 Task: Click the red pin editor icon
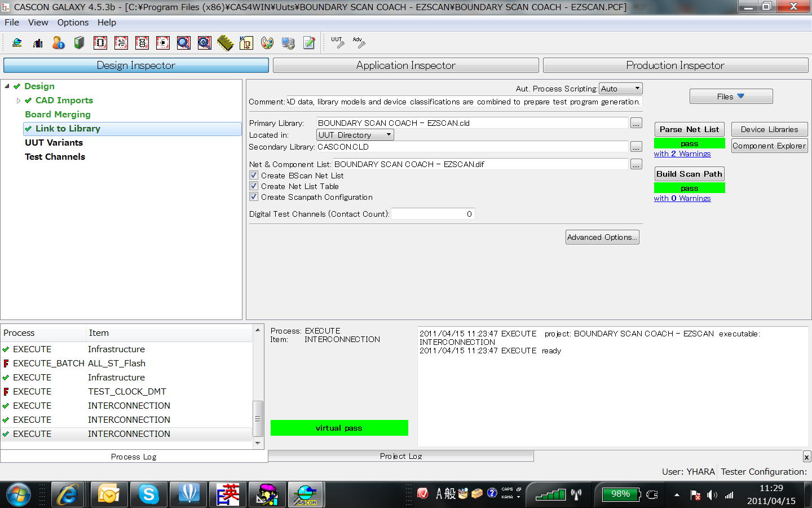162,43
